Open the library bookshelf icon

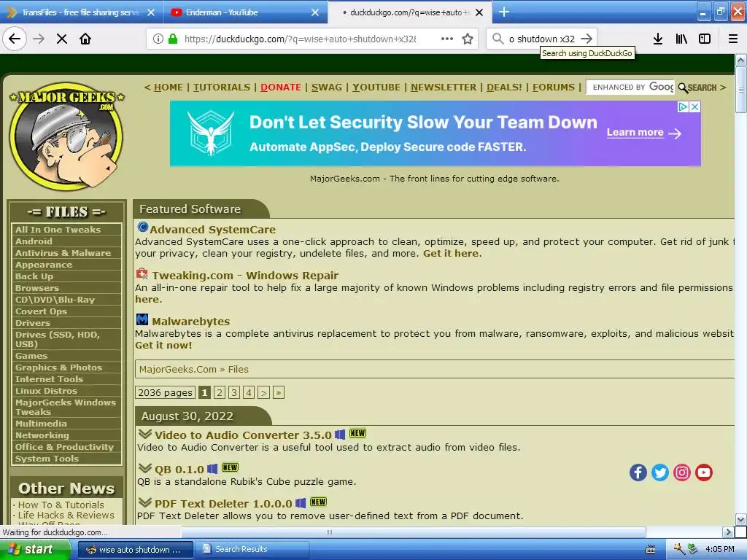(681, 39)
